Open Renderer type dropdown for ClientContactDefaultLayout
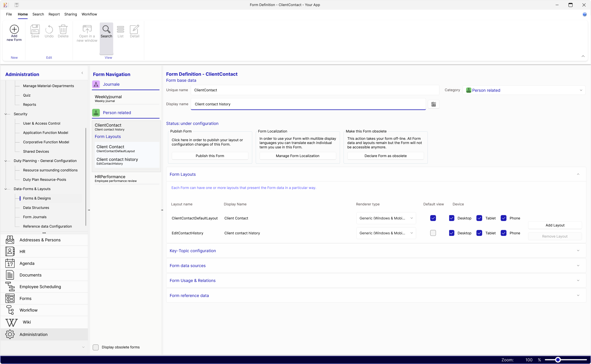Screen dimensions: 591x364 tap(386, 218)
